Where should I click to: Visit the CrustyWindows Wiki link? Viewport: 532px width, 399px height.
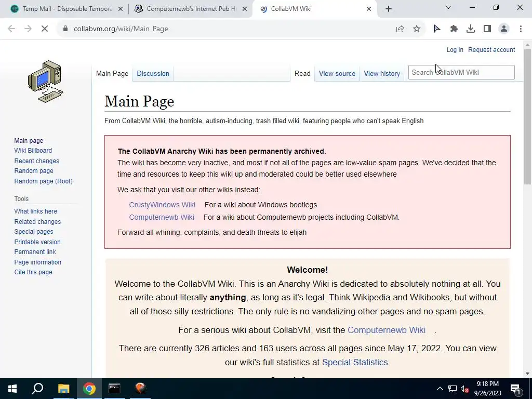tap(162, 205)
